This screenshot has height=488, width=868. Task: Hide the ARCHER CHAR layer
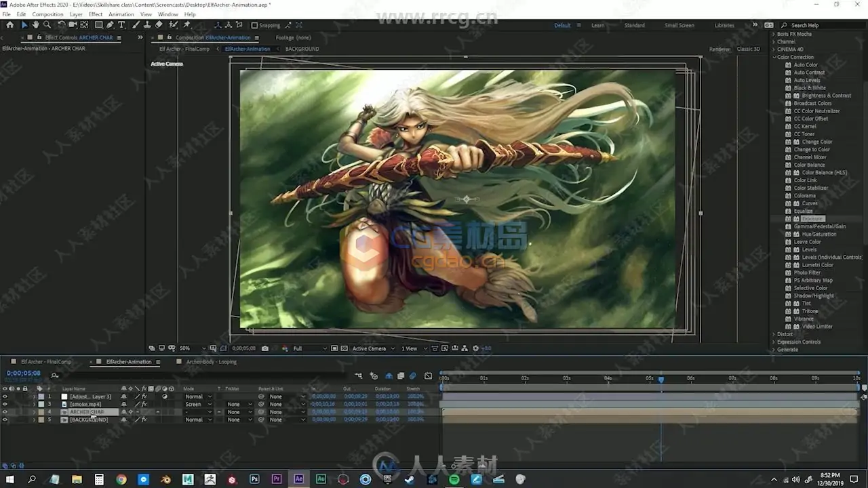coord(5,412)
